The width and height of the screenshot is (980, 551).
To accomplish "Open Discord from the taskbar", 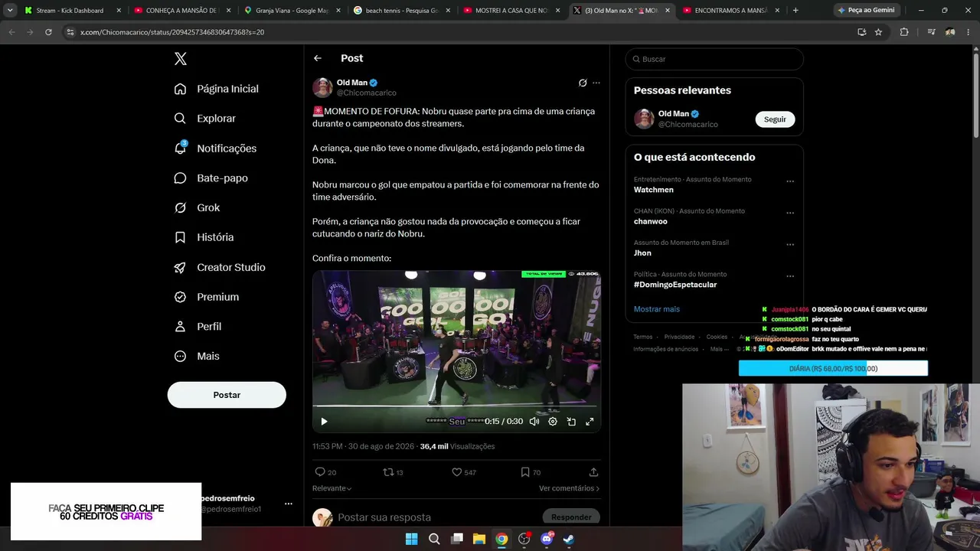I will pyautogui.click(x=547, y=539).
